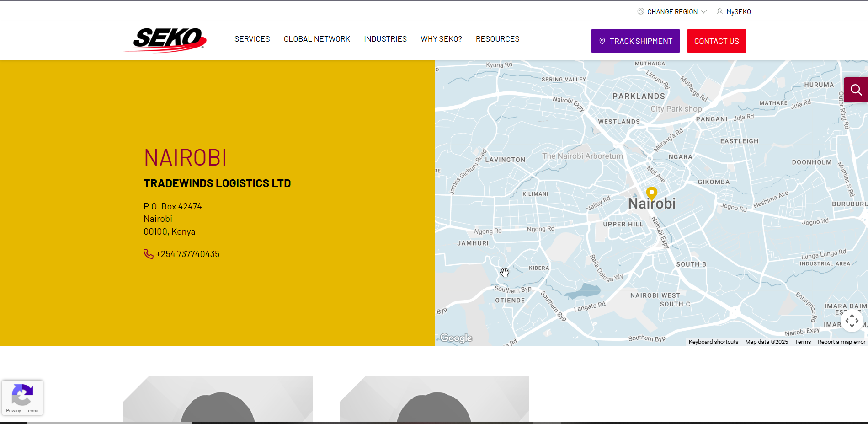Click Report a map error

click(x=841, y=342)
